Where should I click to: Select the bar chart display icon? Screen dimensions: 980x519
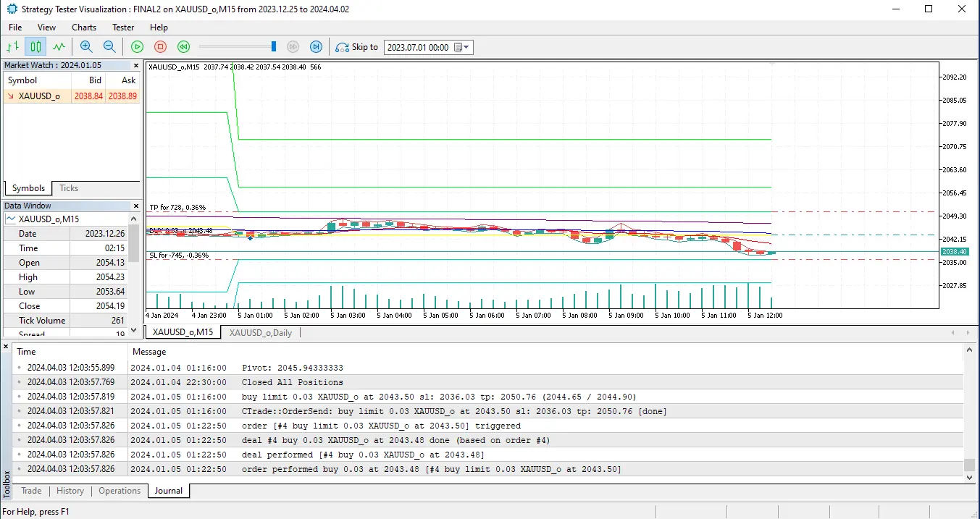tap(12, 47)
